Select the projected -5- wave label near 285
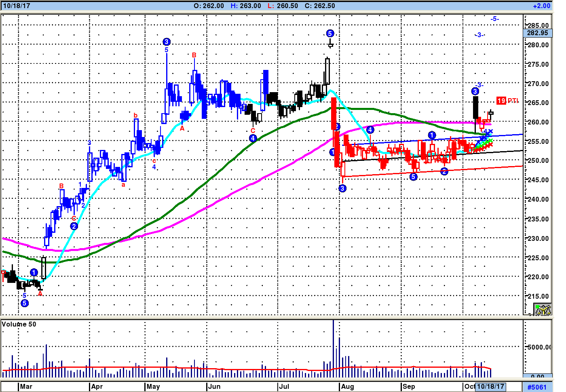This screenshot has width=566, height=392. pos(494,19)
